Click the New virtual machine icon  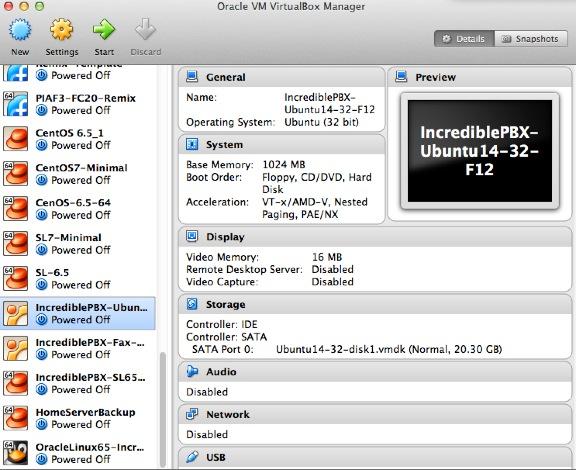[x=20, y=30]
